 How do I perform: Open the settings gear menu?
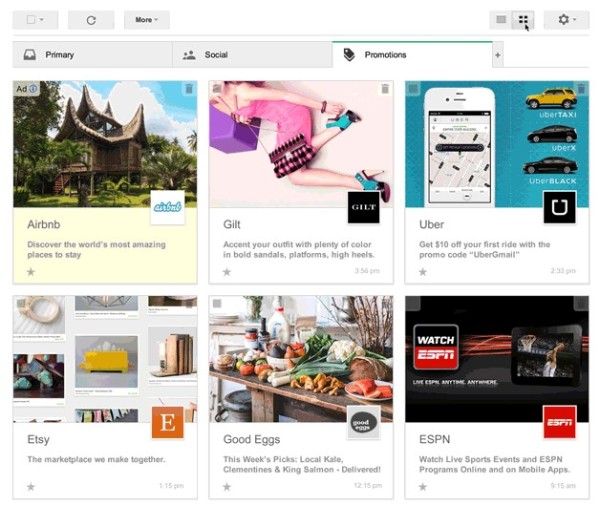coord(567,20)
